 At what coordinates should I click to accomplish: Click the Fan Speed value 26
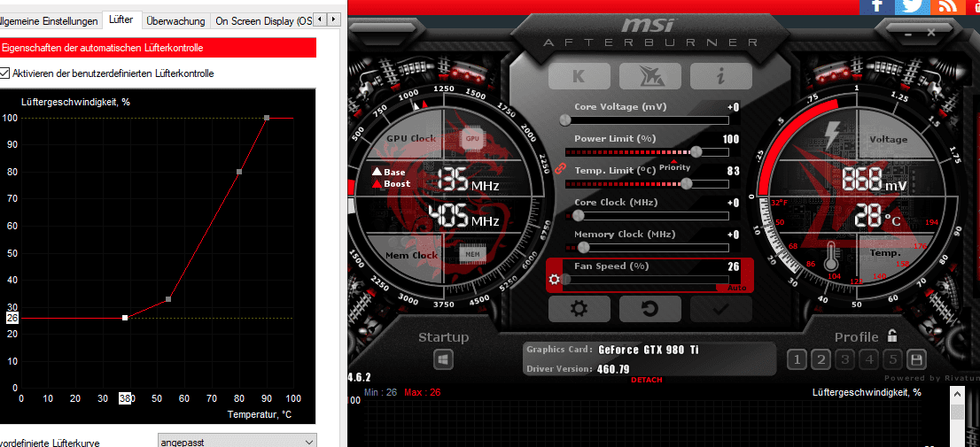[x=734, y=266]
